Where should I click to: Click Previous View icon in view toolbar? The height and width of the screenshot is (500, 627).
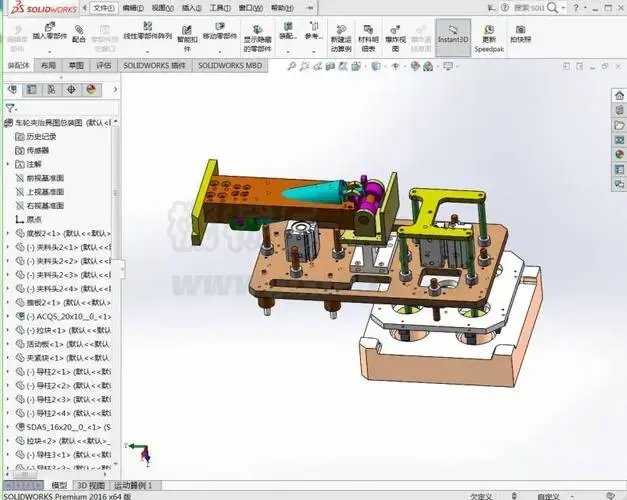click(317, 66)
